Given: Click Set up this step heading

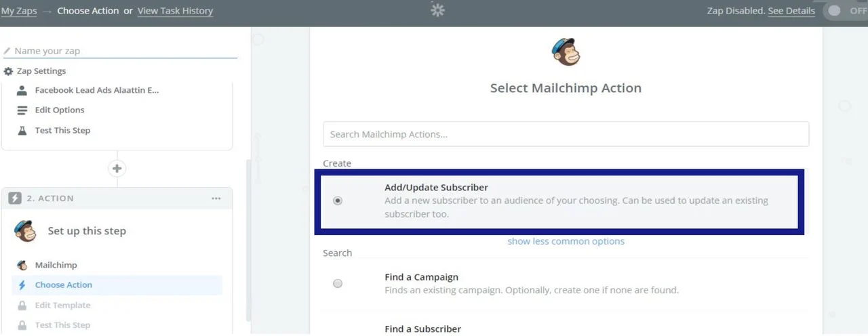Looking at the screenshot, I should click(x=87, y=231).
